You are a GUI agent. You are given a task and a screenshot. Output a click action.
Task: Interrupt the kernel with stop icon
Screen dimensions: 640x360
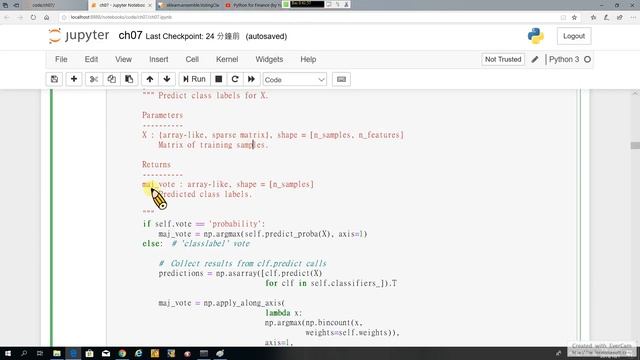pos(219,79)
